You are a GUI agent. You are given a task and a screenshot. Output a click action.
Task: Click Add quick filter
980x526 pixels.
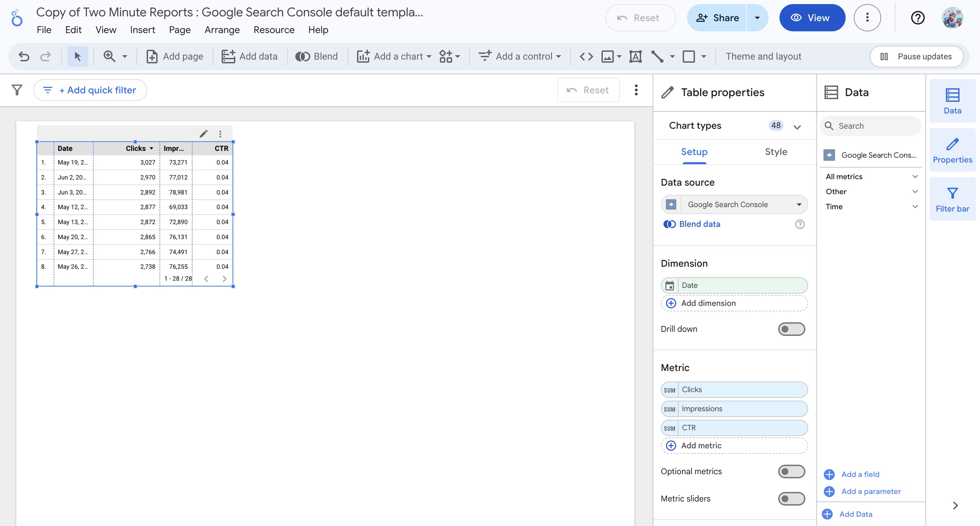[x=91, y=90]
